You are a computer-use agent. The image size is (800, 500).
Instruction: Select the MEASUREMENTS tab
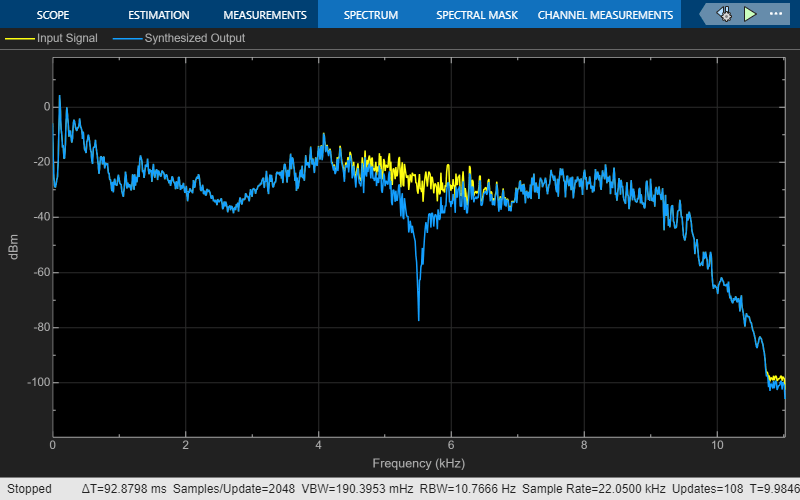tap(265, 15)
